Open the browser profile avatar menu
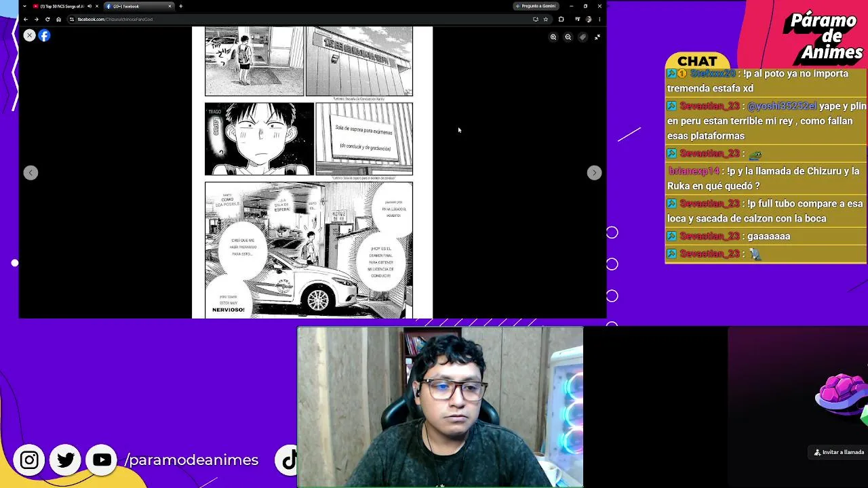The height and width of the screenshot is (488, 868). [589, 19]
